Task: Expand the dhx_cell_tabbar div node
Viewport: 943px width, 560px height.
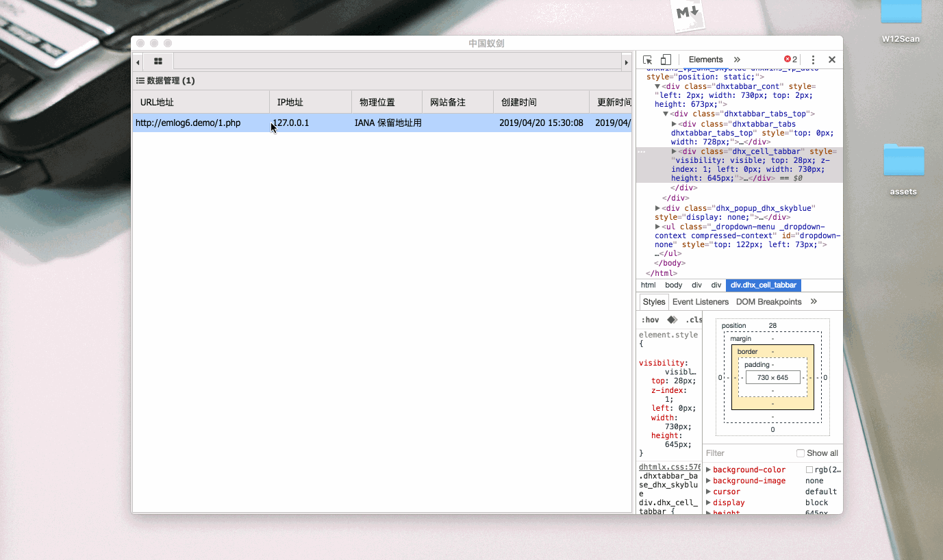Action: (675, 151)
